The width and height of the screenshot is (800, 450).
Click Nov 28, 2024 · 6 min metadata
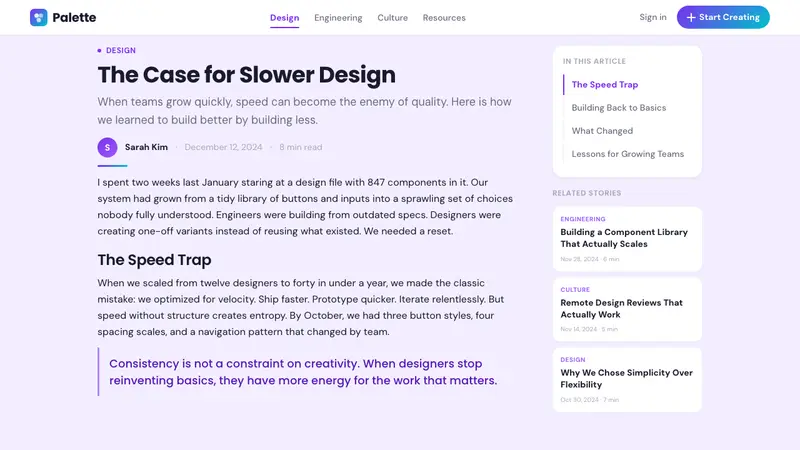coord(590,259)
